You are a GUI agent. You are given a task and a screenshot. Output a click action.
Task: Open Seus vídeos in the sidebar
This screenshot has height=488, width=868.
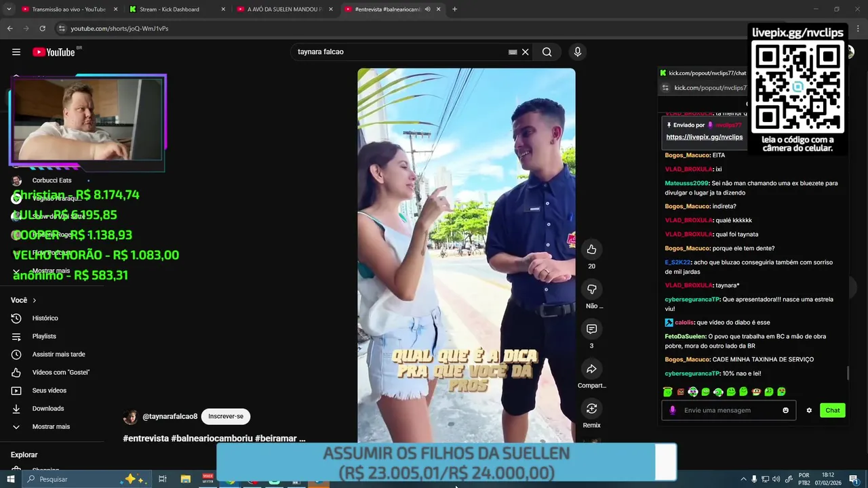point(49,390)
